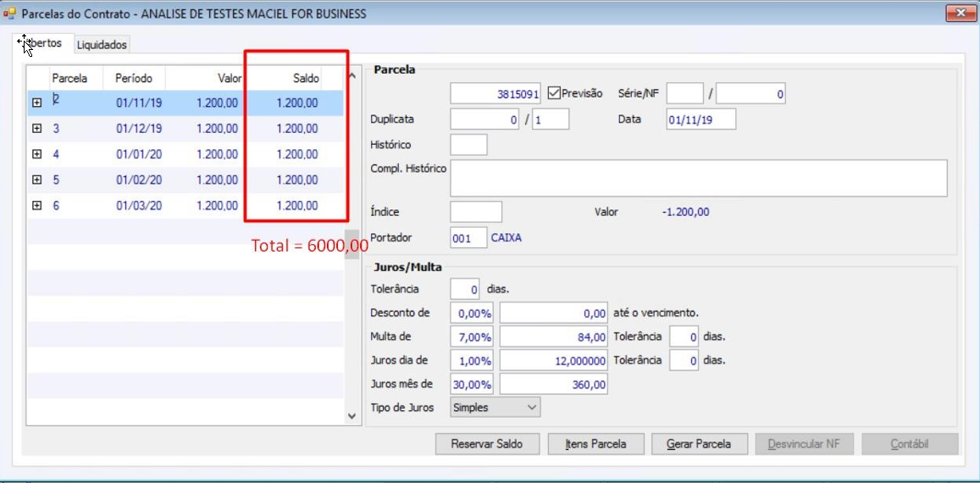Click the Desconto de value field 0,00
This screenshot has width=980, height=483.
pos(554,312)
